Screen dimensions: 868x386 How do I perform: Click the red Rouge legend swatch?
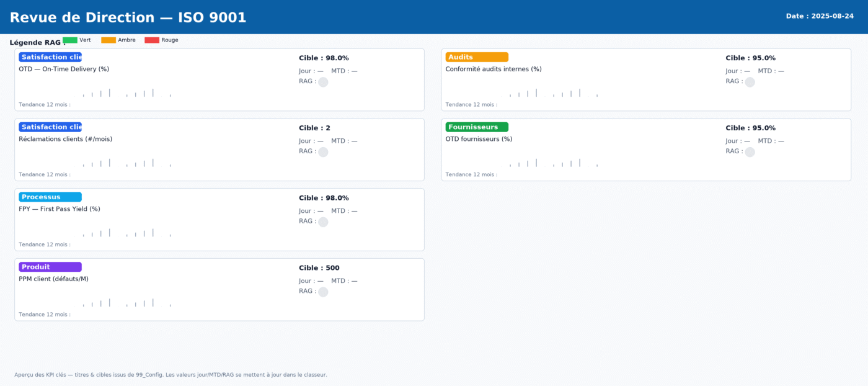coord(152,40)
